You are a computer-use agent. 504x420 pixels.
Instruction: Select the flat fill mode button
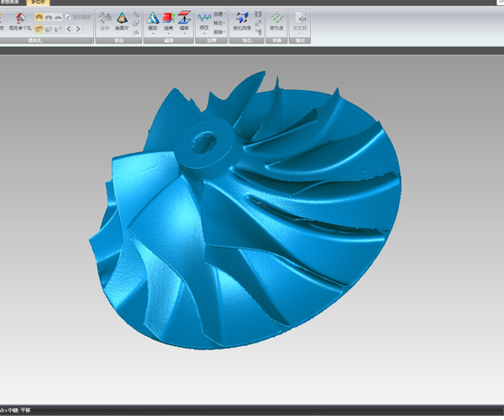pyautogui.click(x=57, y=16)
